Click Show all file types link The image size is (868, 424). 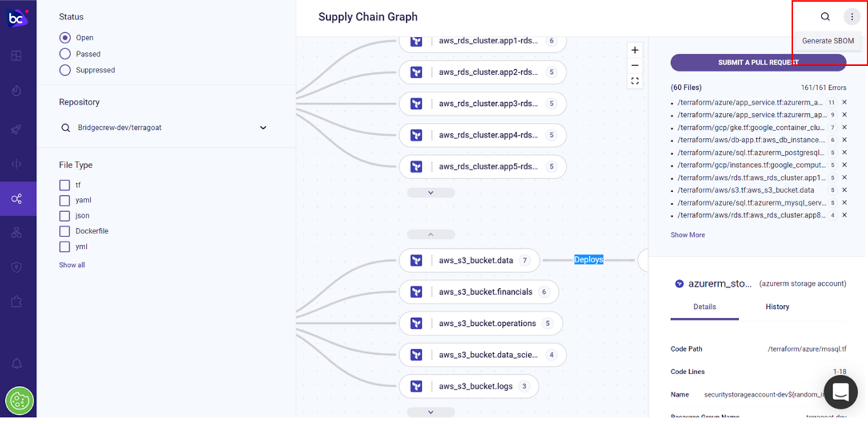tap(72, 265)
